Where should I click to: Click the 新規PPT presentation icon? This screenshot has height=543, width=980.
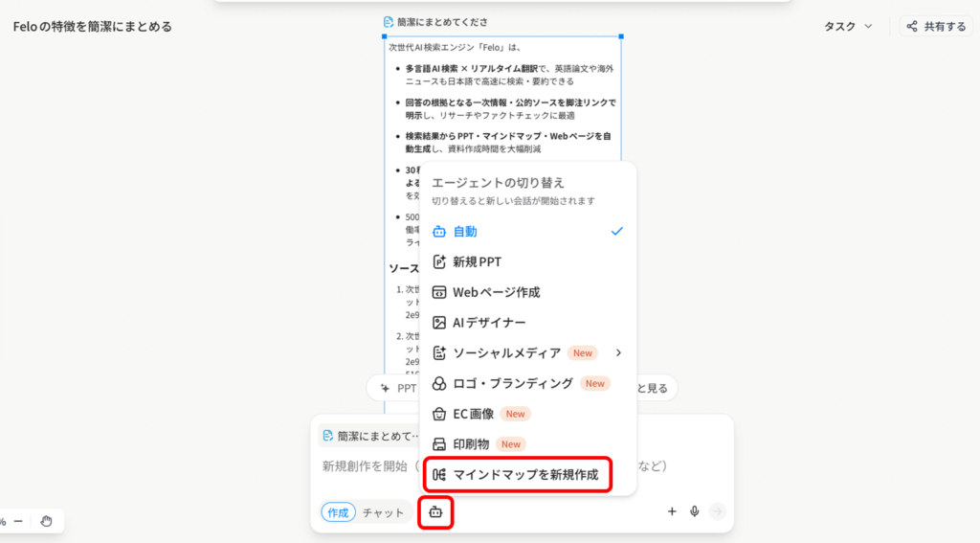point(439,261)
